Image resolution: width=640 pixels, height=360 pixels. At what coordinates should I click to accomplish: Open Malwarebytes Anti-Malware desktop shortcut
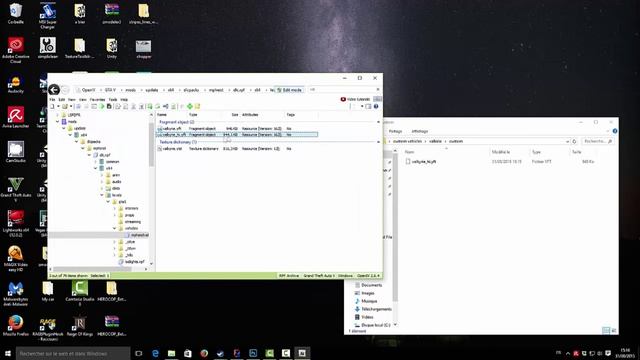[16, 293]
